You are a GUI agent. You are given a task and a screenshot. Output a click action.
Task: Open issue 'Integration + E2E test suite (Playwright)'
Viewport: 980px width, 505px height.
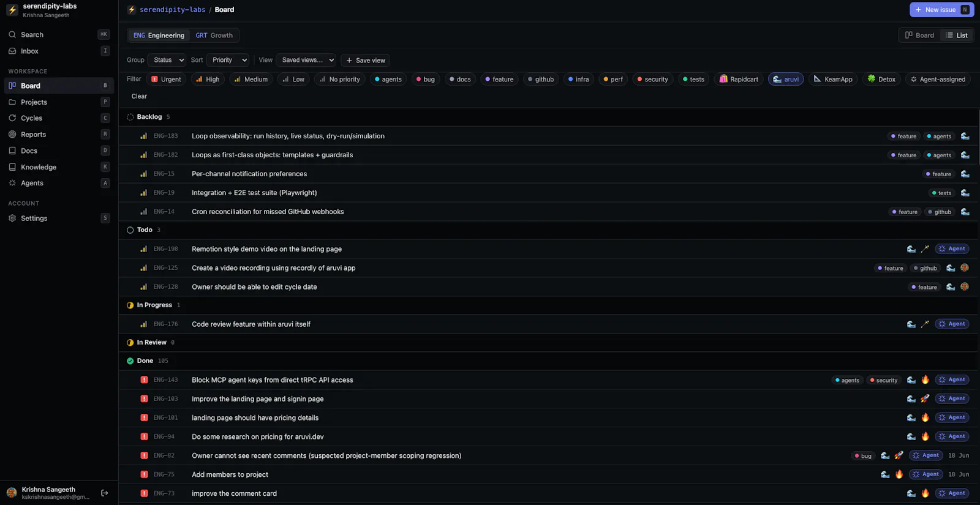(x=254, y=193)
